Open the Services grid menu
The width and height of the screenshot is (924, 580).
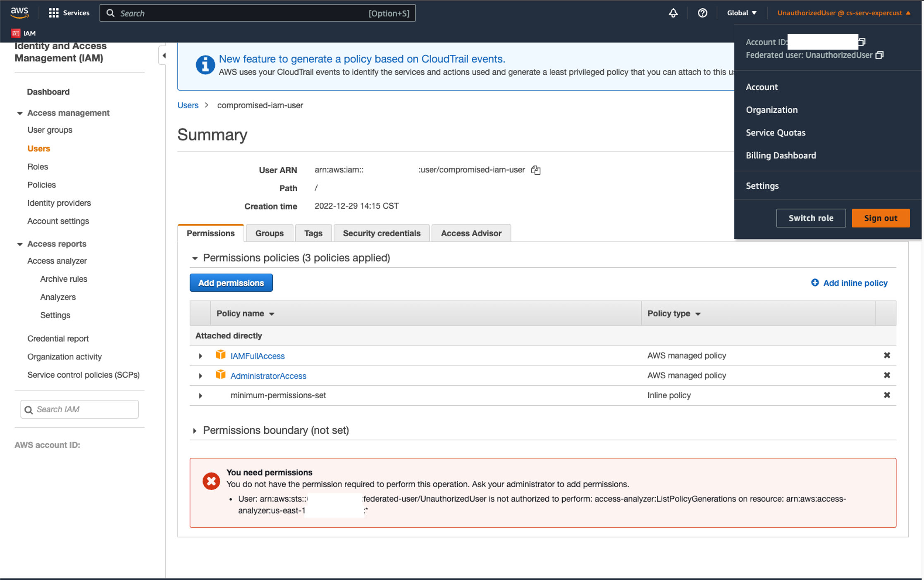[x=69, y=13]
